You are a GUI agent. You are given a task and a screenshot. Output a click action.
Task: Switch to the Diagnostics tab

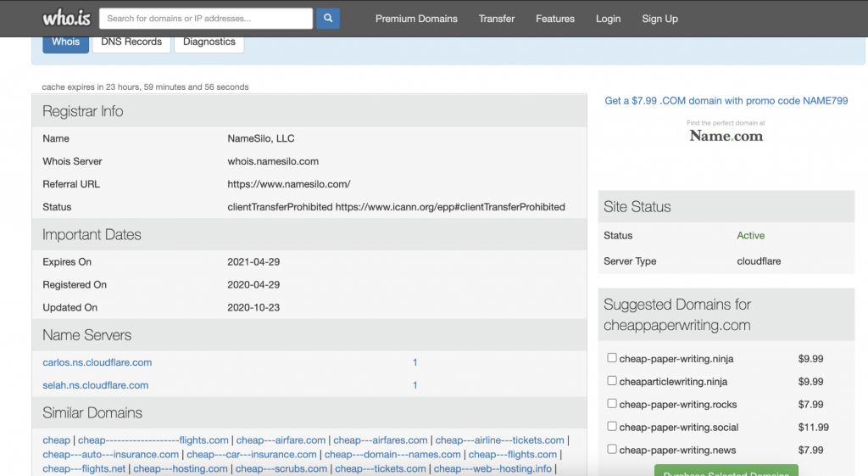tap(209, 43)
